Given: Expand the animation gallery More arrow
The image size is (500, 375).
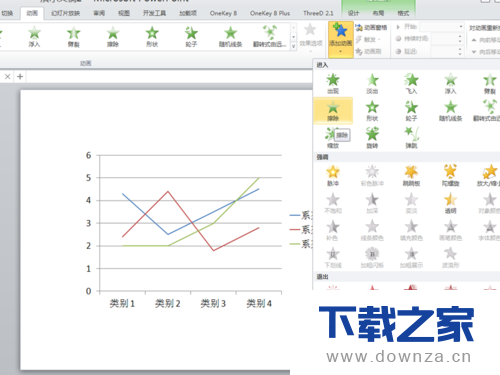Looking at the screenshot, I should (293, 47).
